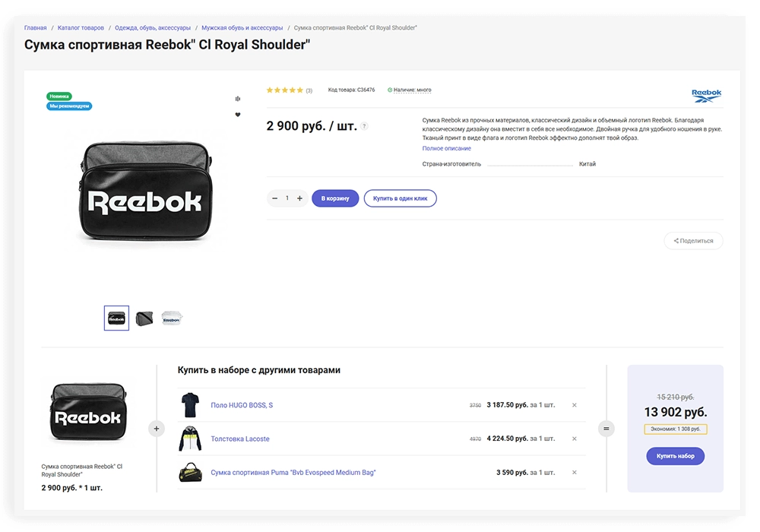The image size is (760, 532).
Task: Click the Reebok brand logo
Action: click(x=706, y=96)
